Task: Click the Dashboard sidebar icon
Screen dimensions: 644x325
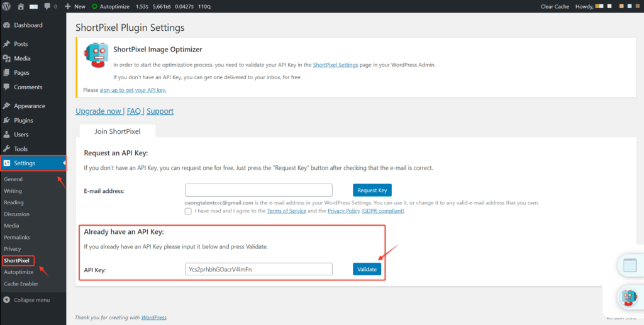Action: 6,25
